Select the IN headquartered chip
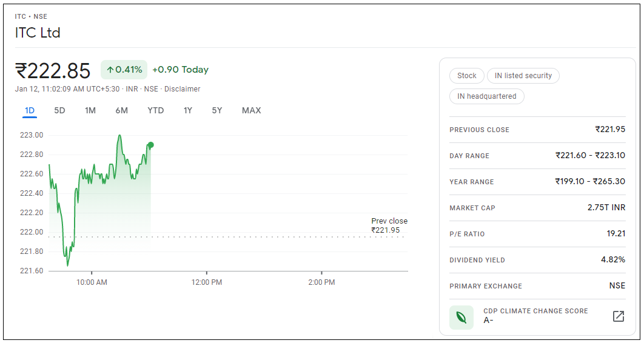The width and height of the screenshot is (644, 343). 486,96
